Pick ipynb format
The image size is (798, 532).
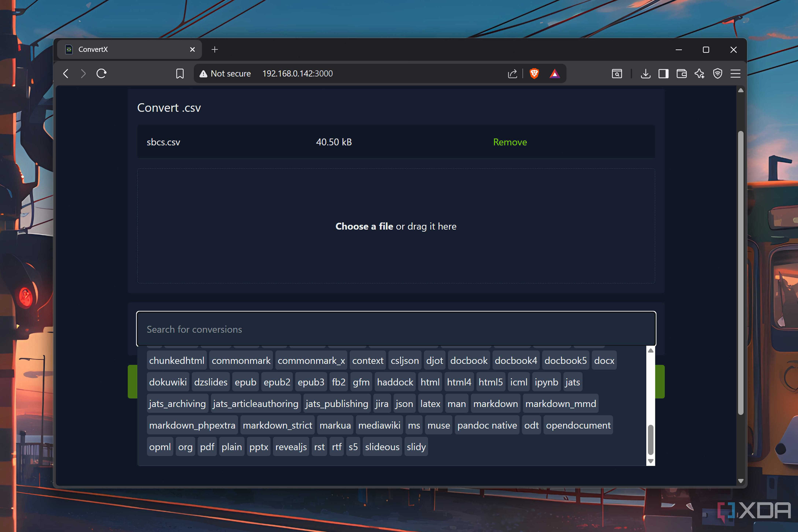546,382
